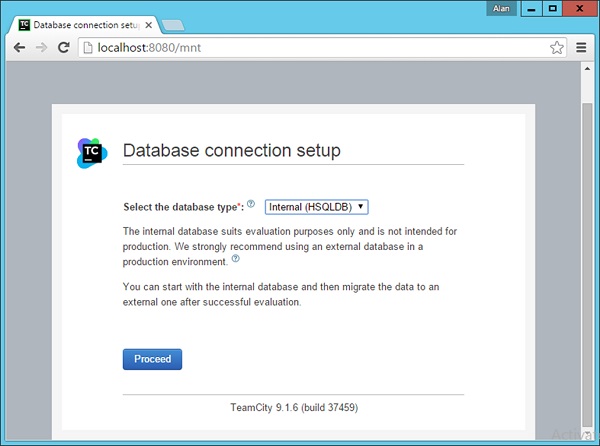View site info icon in address bar

88,47
